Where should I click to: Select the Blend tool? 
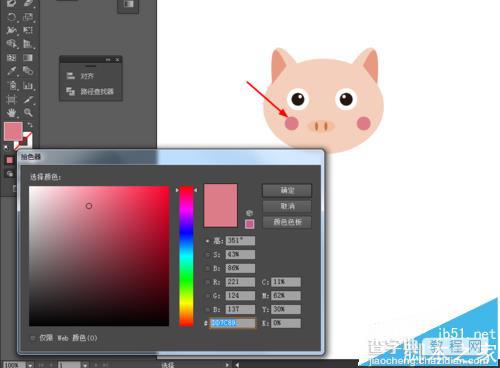(28, 71)
